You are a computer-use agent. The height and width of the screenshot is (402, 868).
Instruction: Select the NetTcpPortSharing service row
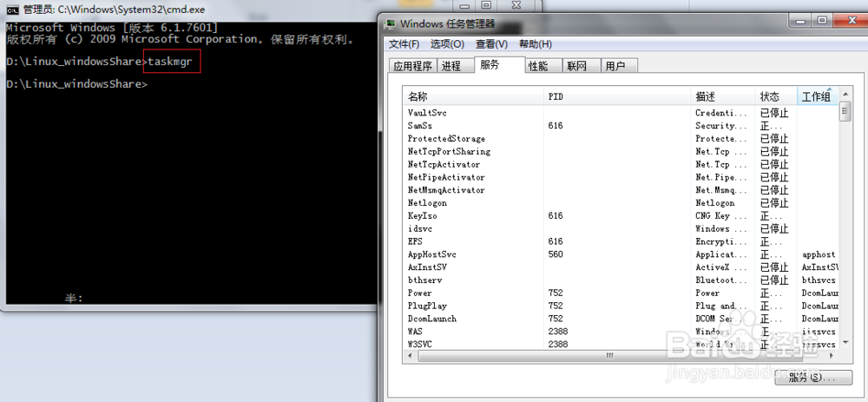621,151
